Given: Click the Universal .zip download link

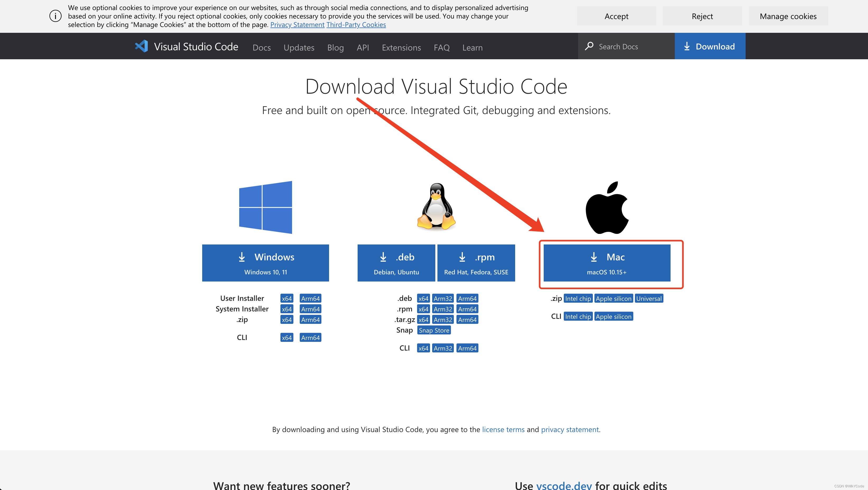Looking at the screenshot, I should point(649,298).
